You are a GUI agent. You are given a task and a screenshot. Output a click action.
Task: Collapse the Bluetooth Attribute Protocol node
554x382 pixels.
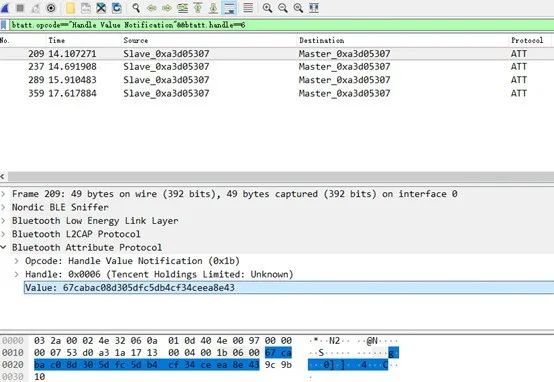[3, 247]
